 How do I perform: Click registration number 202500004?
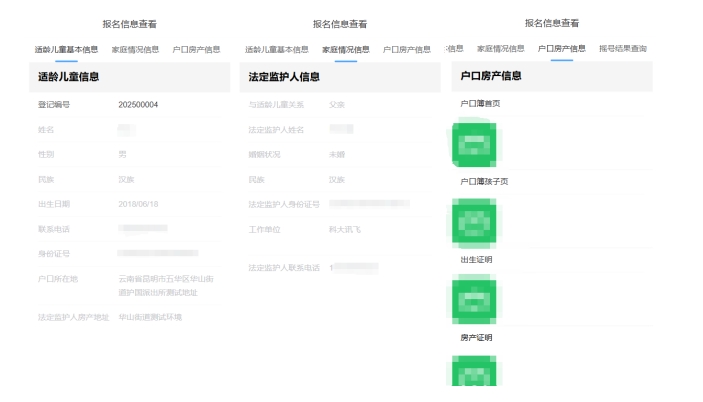coord(138,104)
